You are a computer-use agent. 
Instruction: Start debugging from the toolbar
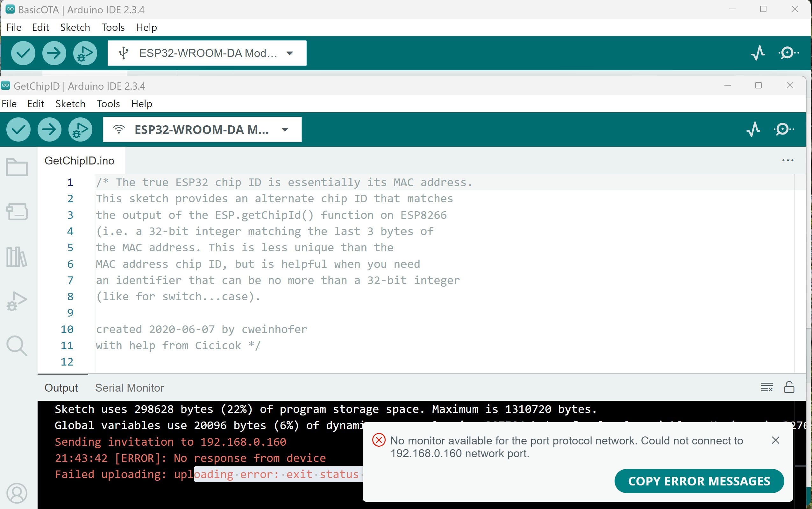[80, 129]
